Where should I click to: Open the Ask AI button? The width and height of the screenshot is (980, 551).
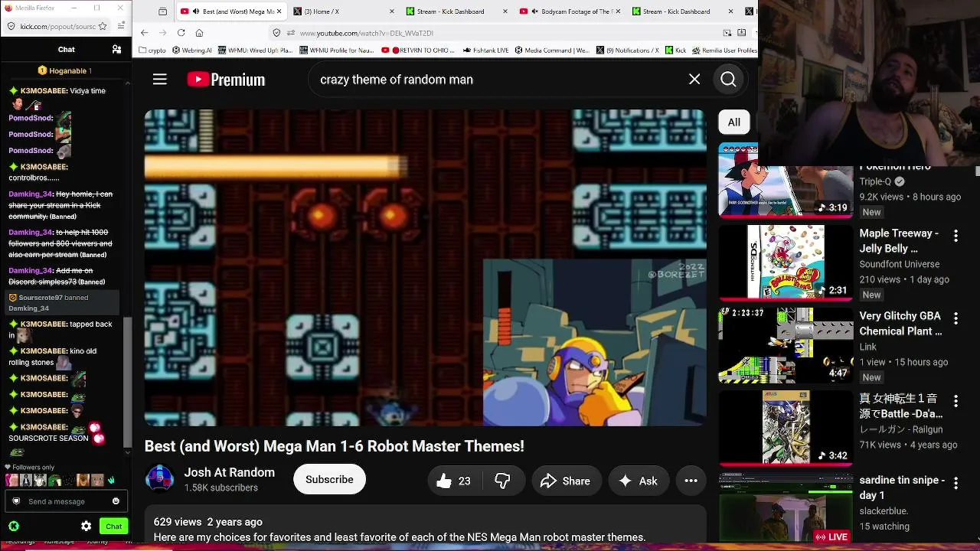click(x=638, y=481)
